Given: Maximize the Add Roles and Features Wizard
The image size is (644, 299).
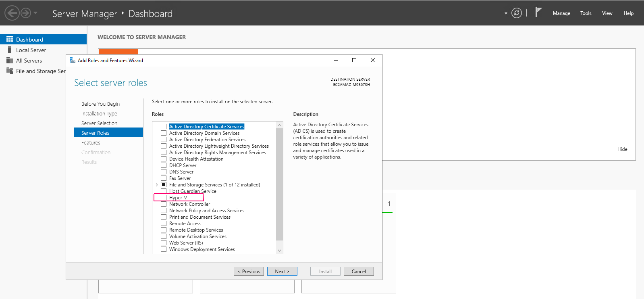Looking at the screenshot, I should click(x=354, y=60).
